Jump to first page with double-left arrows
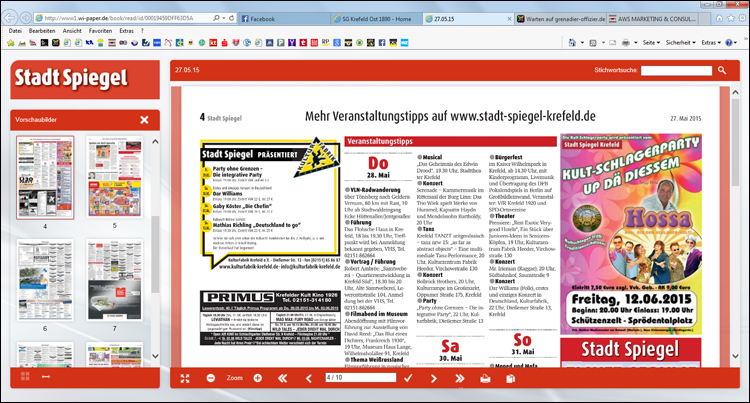This screenshot has width=750, height=403. tap(283, 379)
